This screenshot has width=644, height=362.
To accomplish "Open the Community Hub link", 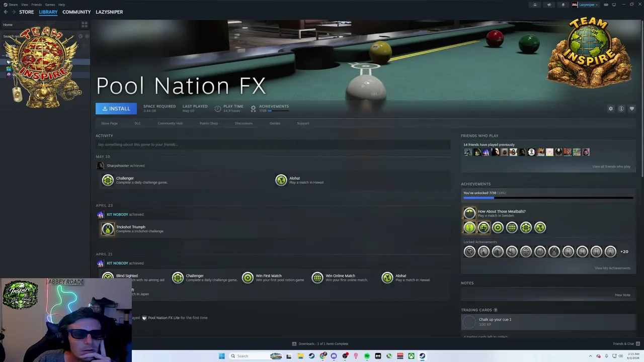I will coord(170,123).
